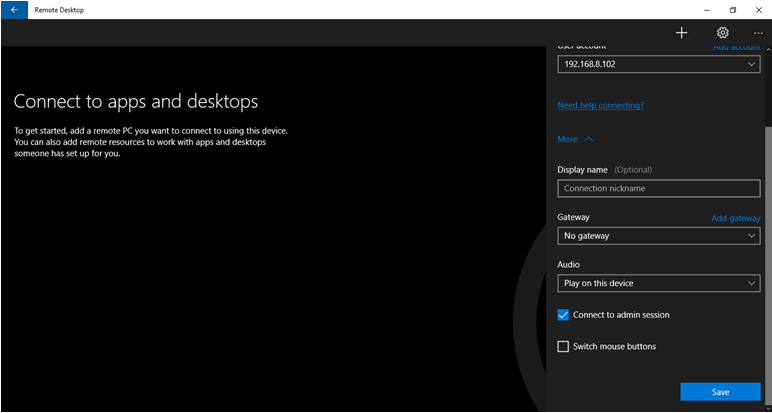Uncheck Connect to admin session
Image resolution: width=772 pixels, height=413 pixels.
(x=563, y=315)
